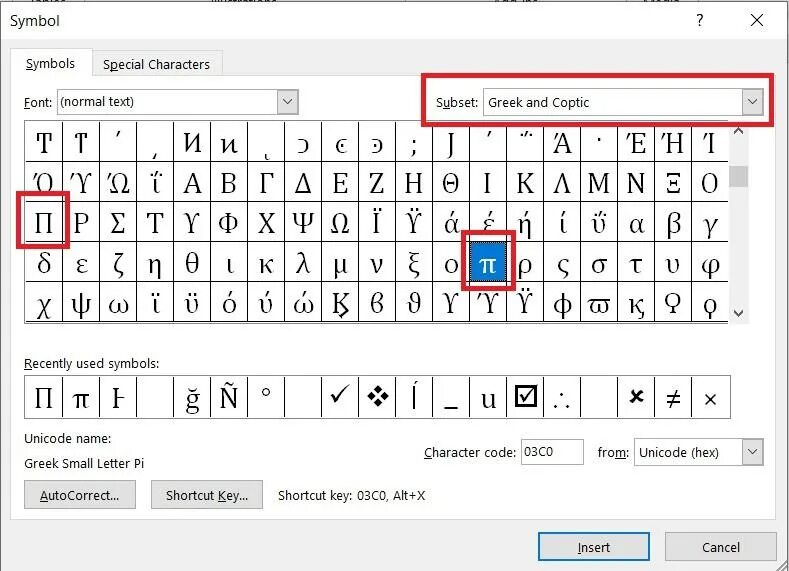The image size is (789, 571).
Task: Switch to the Special Characters tab
Action: (x=156, y=64)
